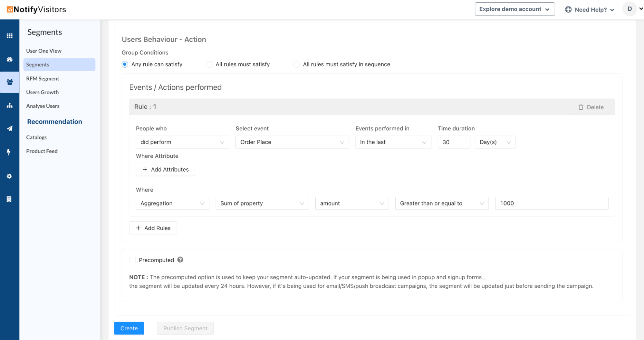Click the Add Rules button
The height and width of the screenshot is (340, 644).
(153, 228)
